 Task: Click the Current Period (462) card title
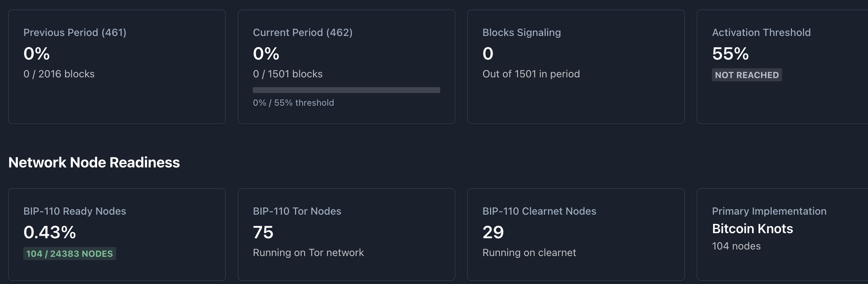click(x=303, y=33)
